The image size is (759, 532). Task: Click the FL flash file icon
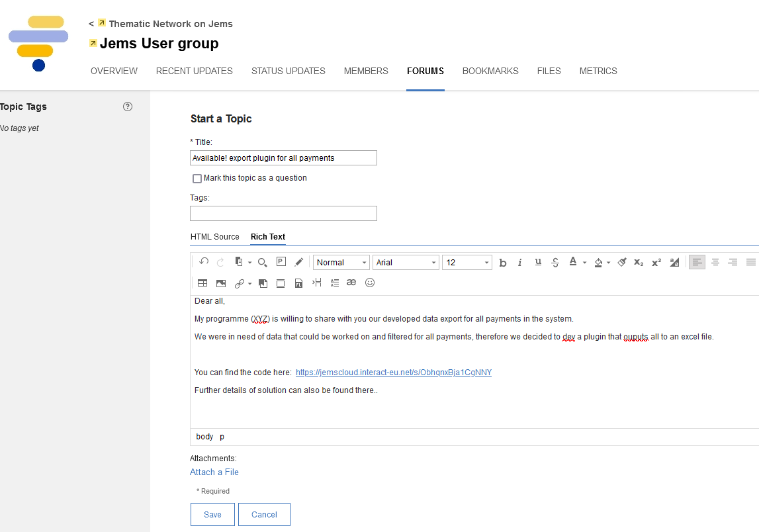[x=298, y=283]
